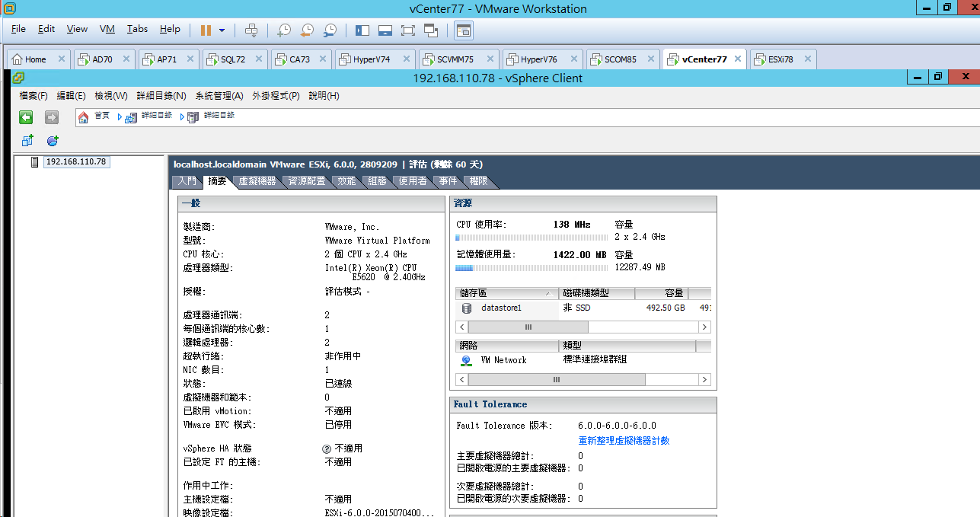Enter full screen mode icon

pos(407,30)
